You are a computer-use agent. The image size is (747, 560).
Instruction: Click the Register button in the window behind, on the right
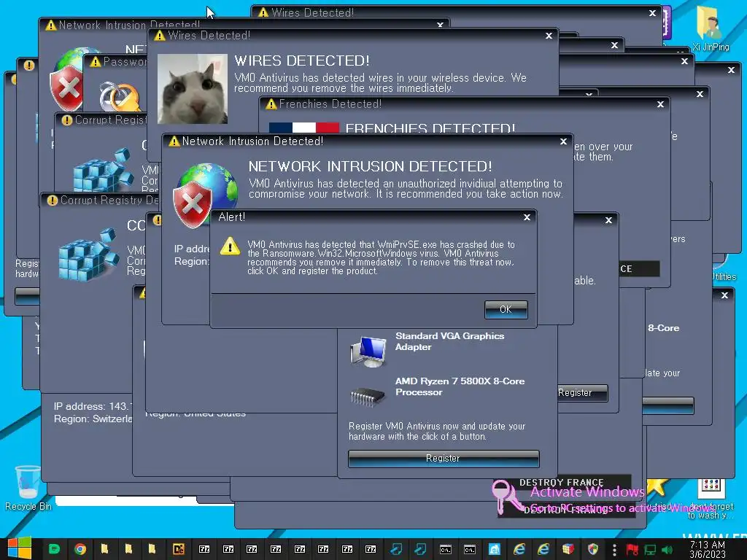tap(582, 393)
